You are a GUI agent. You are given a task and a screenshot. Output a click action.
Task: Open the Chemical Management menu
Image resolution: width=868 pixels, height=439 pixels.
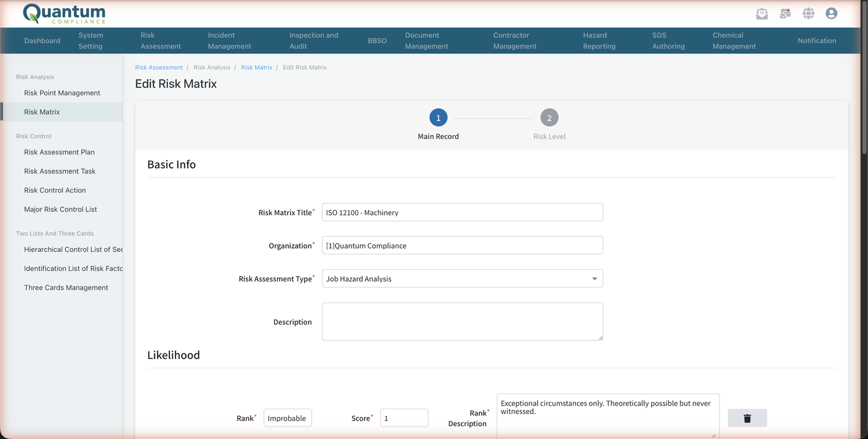(x=734, y=41)
